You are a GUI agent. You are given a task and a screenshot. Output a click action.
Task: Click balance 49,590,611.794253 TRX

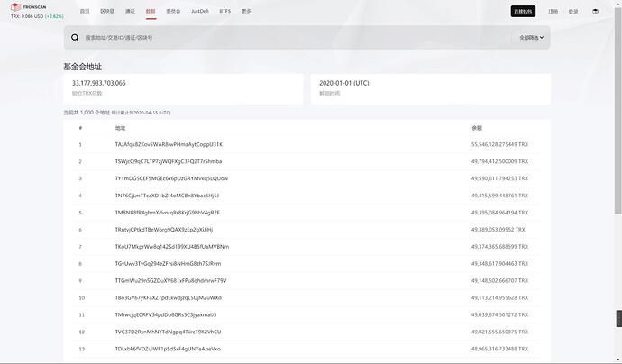[x=499, y=178]
